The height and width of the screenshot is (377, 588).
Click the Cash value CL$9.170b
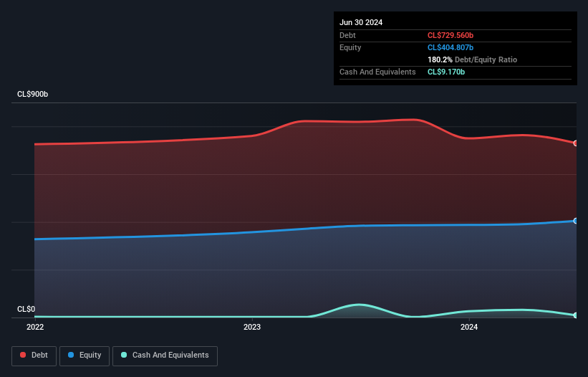(x=446, y=72)
